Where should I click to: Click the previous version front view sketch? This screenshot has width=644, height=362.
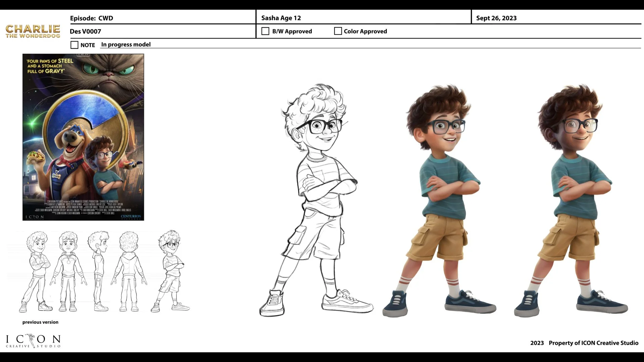click(x=68, y=271)
